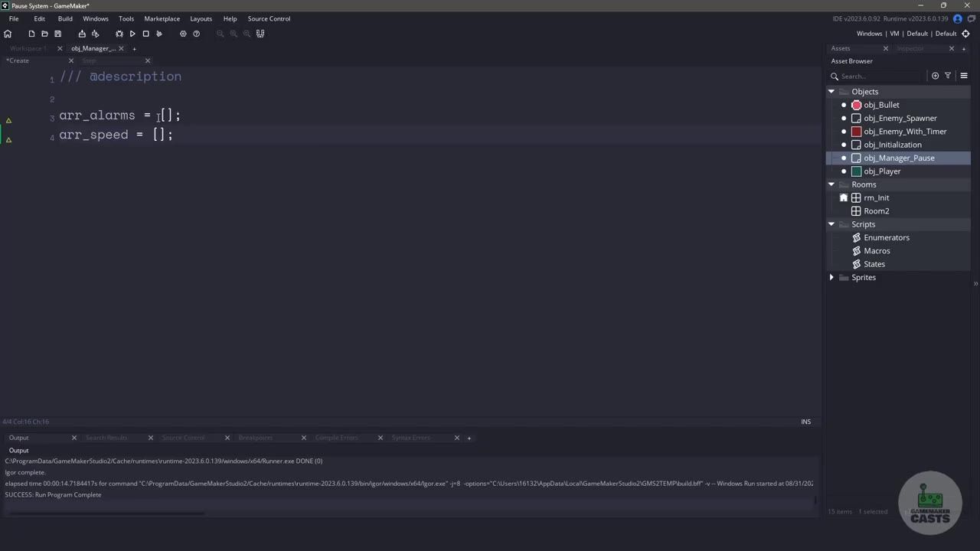Save the project using the disk icon
Screen dimensions: 980x551
coord(57,34)
